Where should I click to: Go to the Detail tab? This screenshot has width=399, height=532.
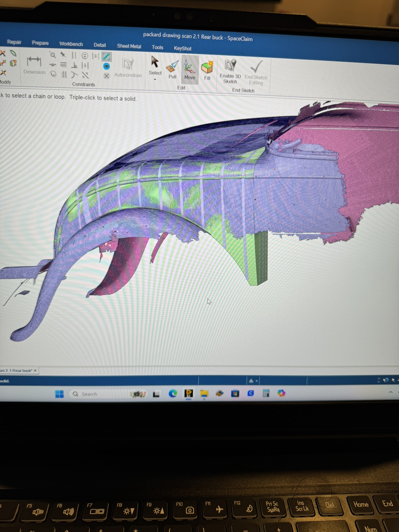(x=99, y=45)
